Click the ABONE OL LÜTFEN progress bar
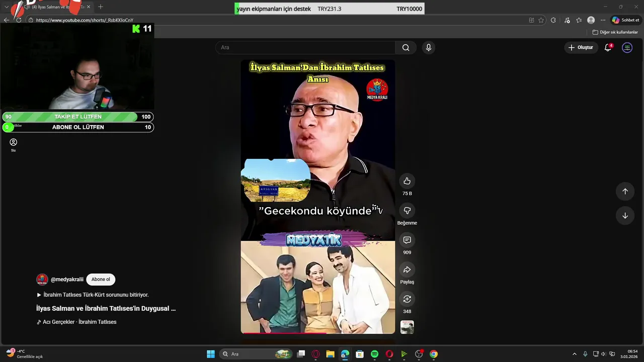The image size is (644, 362). tap(78, 127)
